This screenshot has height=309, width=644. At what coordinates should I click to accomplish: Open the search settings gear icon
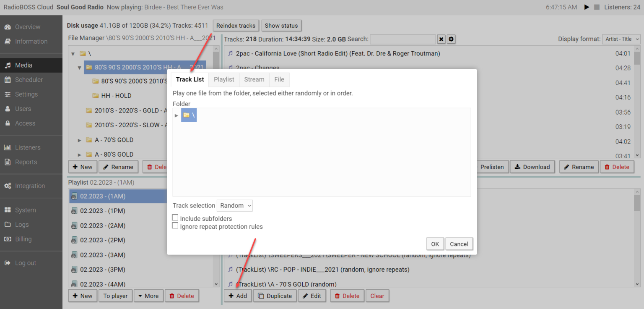[x=451, y=39]
